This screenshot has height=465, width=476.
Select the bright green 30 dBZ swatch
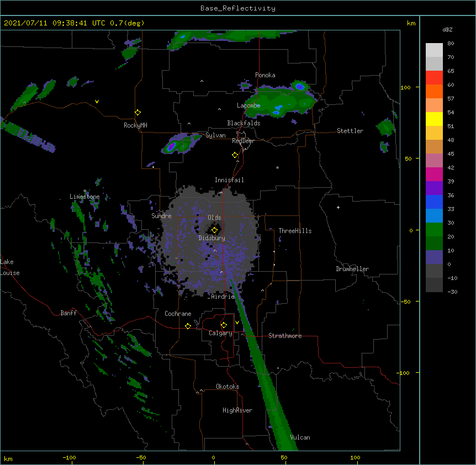[434, 230]
